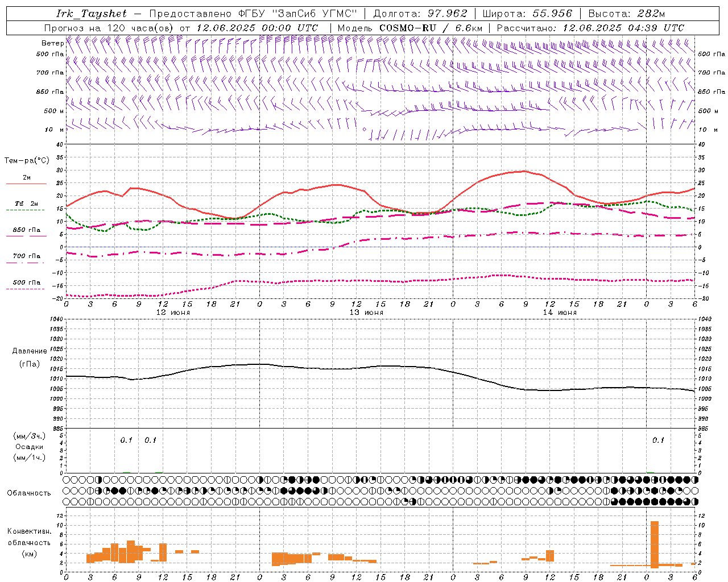Click the (гПа) unit under Давление
This screenshot has height=582, width=728.
tap(30, 364)
